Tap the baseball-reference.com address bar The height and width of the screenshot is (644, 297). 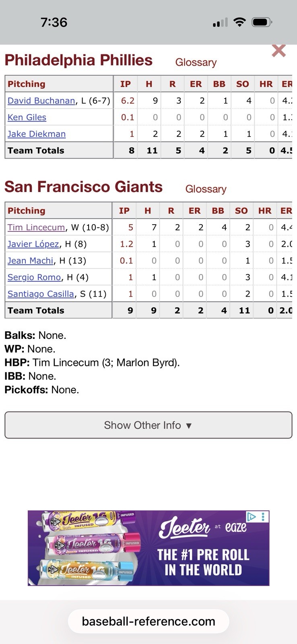148,621
